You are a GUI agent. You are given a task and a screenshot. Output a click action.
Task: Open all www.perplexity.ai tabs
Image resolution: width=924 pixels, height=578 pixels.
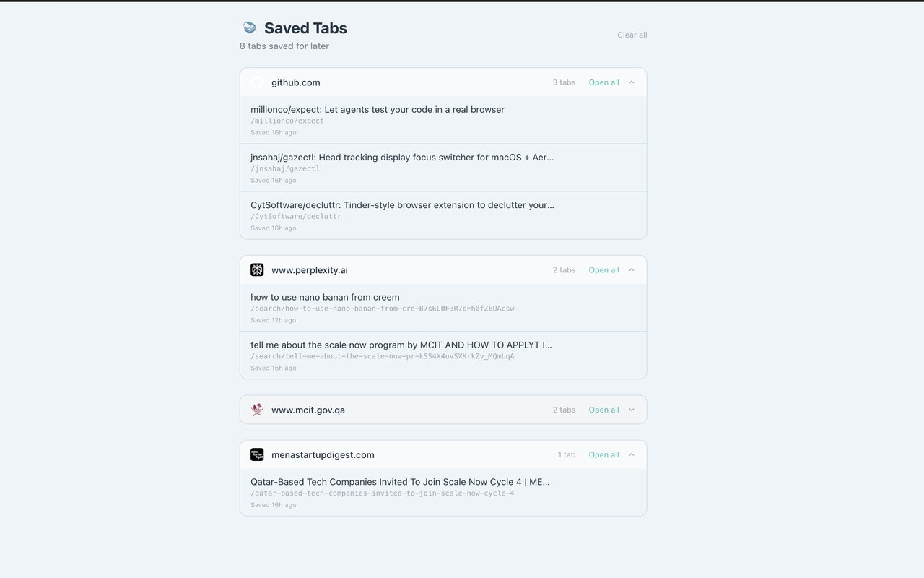click(x=603, y=270)
